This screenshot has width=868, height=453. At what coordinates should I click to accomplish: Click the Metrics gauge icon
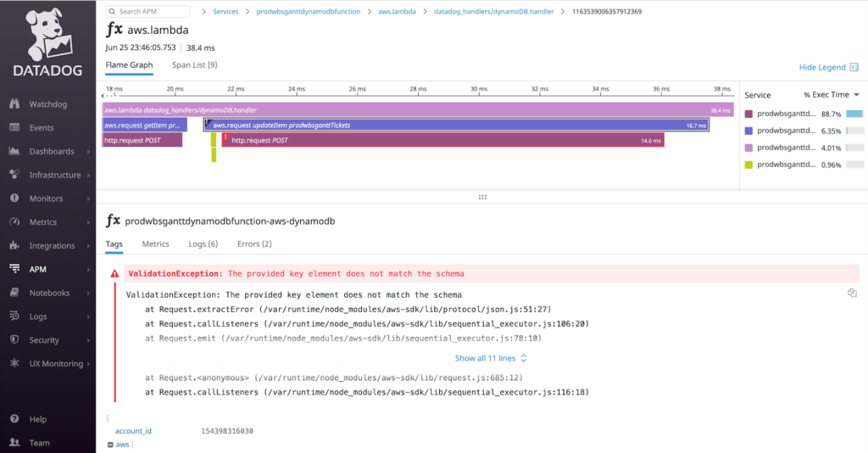[14, 221]
